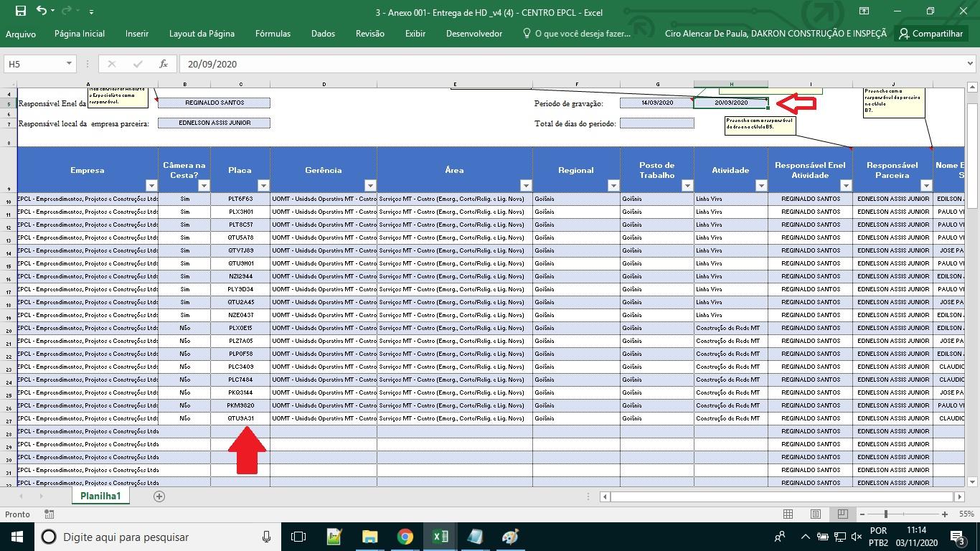
Task: Open the Desenvolvedor tab
Action: 474,34
